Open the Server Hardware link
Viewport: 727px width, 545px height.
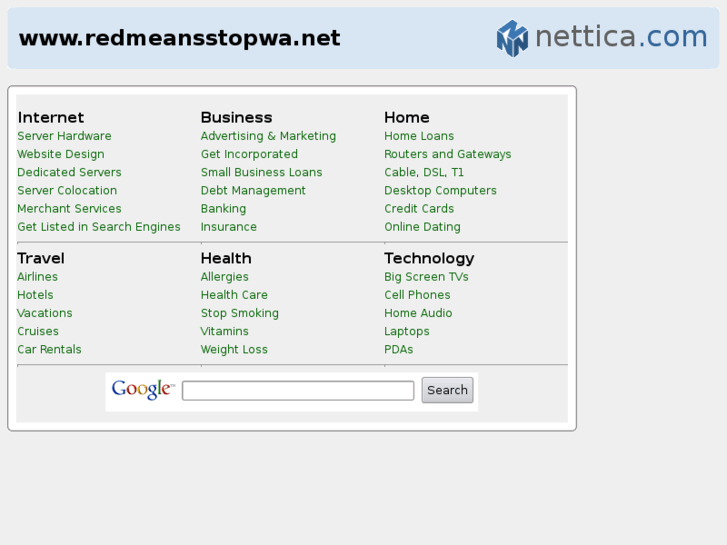(x=64, y=136)
